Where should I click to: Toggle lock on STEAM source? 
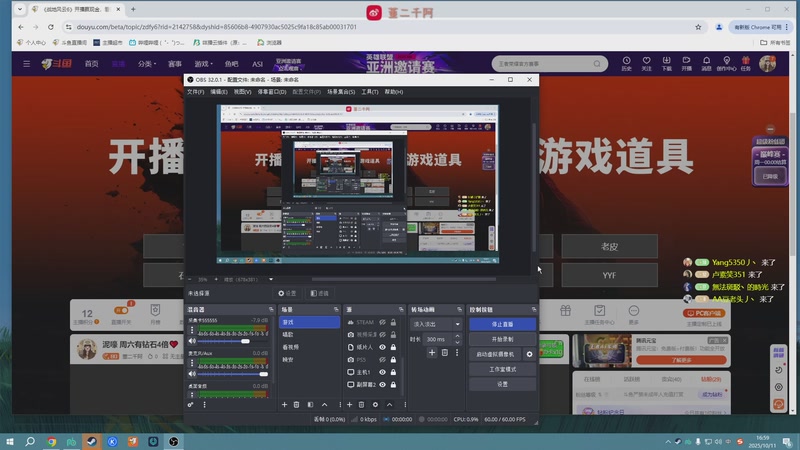click(x=393, y=322)
